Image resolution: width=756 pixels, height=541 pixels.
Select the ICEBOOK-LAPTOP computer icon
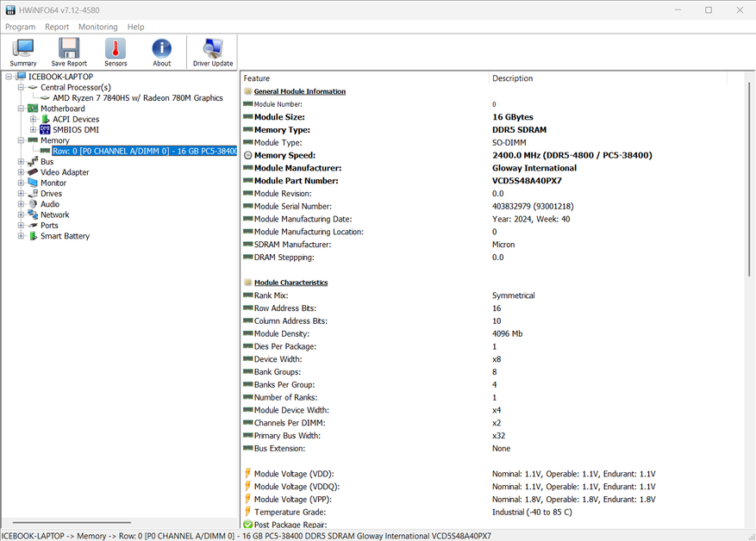21,76
